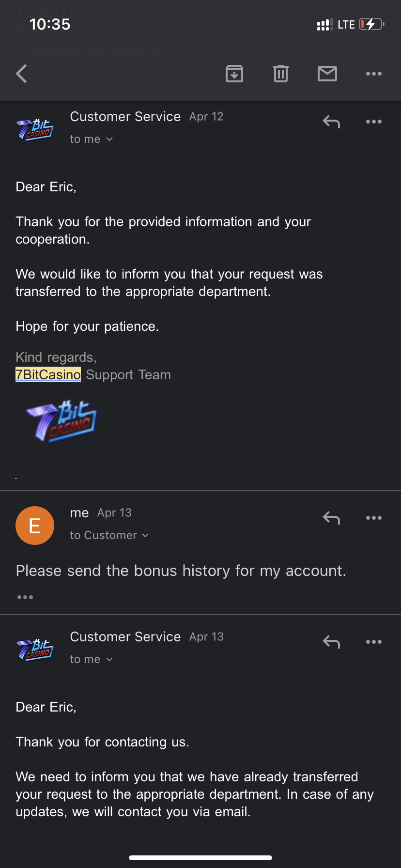Tap the battery indicator in the status bar

[x=371, y=24]
